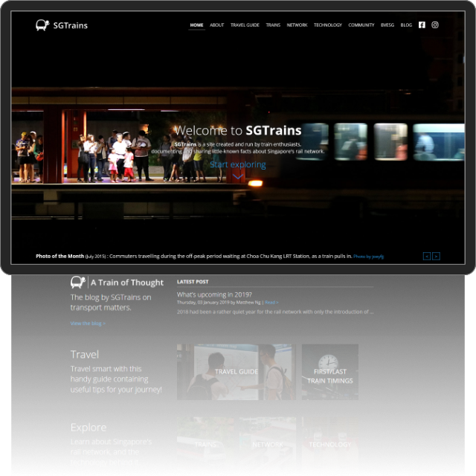Open the TRAVEL GUIDE thumbnail tile
This screenshot has width=476, height=476.
[x=237, y=372]
